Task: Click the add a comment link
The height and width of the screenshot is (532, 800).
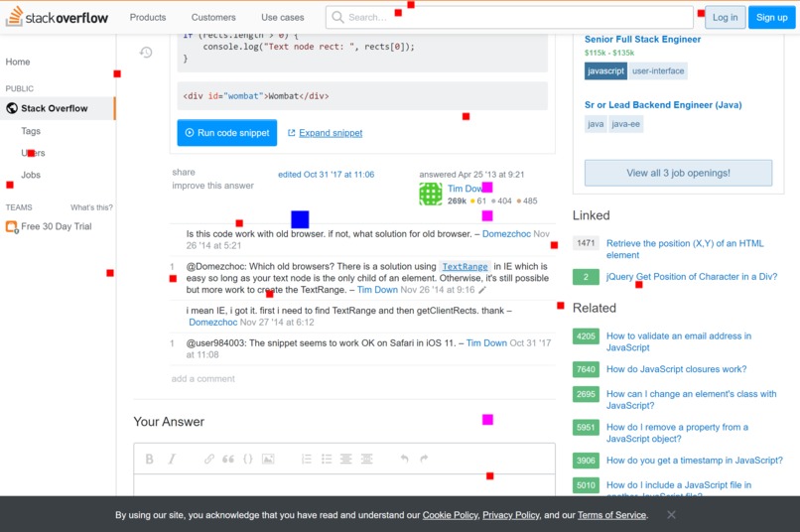Action: pos(203,378)
